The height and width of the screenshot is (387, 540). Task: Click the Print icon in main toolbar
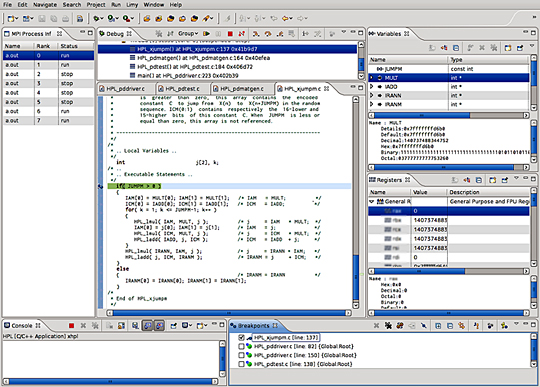65,18
